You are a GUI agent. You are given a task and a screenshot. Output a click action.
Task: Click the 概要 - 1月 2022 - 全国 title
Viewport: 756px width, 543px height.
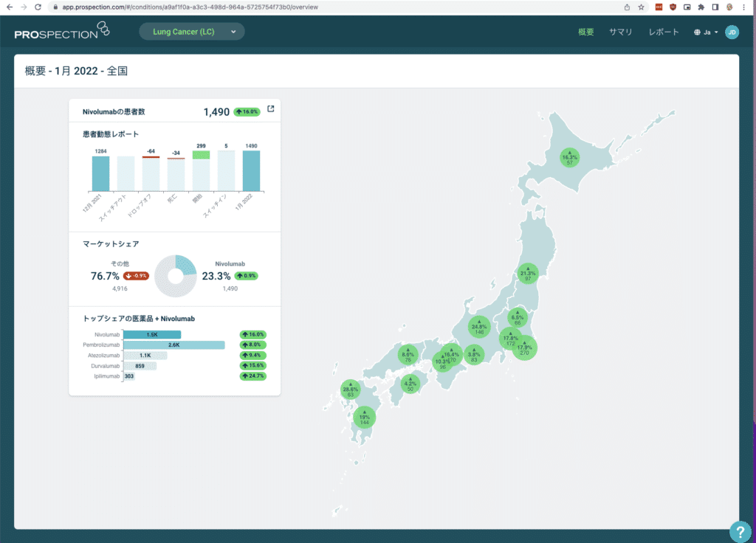[x=76, y=71]
